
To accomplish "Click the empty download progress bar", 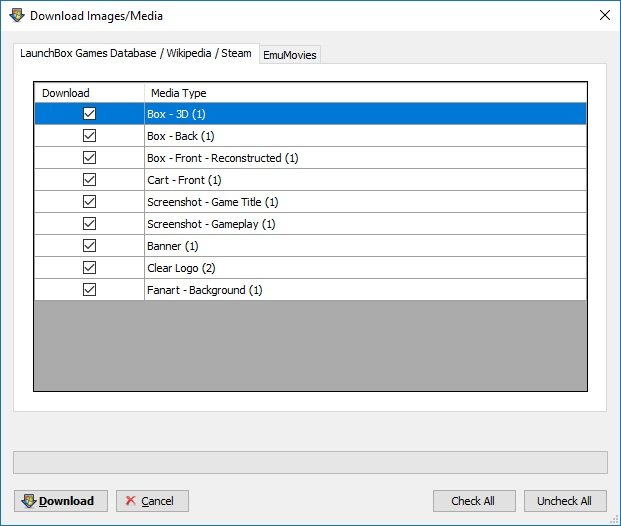I will (x=310, y=462).
